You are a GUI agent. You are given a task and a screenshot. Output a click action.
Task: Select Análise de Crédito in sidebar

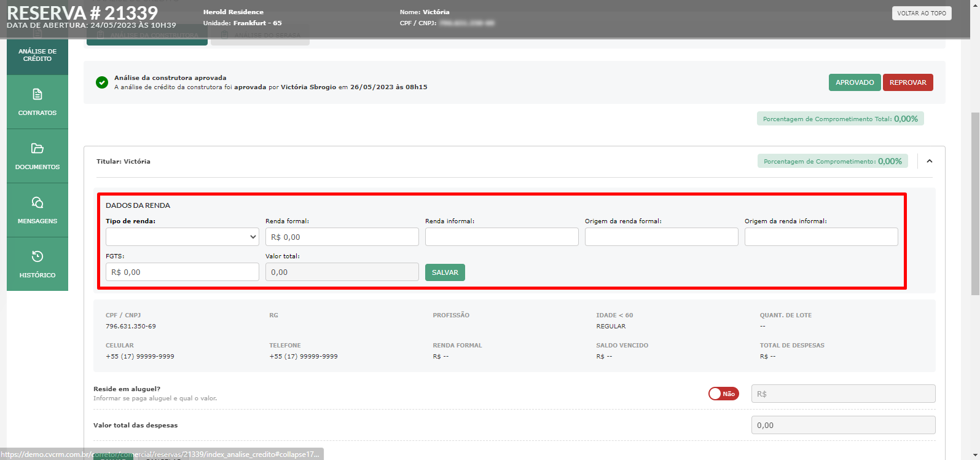(37, 55)
